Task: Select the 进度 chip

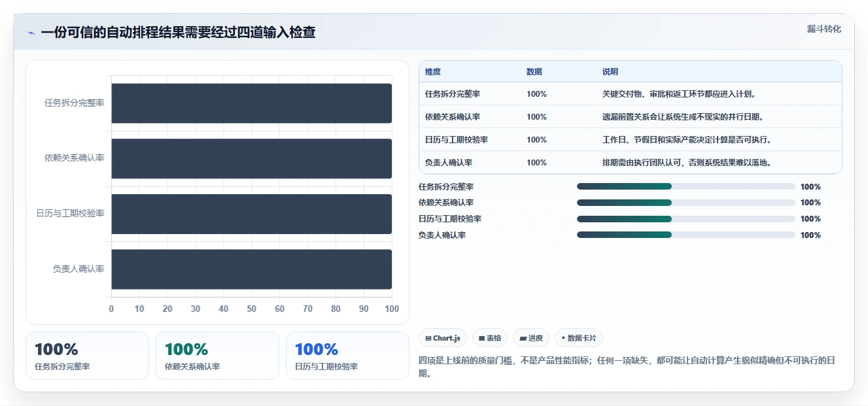Action: 531,338
